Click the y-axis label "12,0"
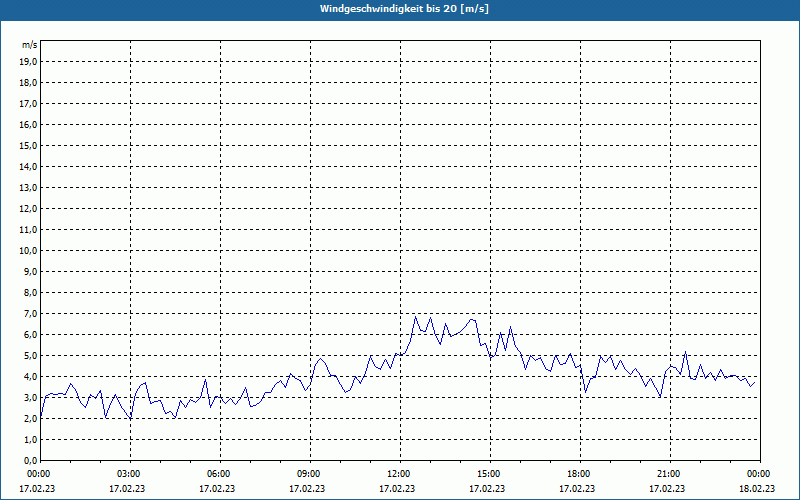This screenshot has height=500, width=800. [28, 209]
